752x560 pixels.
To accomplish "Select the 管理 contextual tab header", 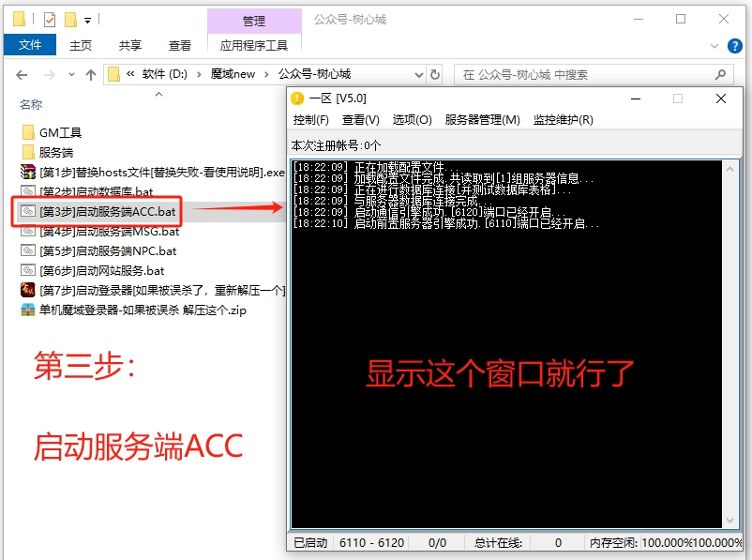I will pyautogui.click(x=254, y=22).
